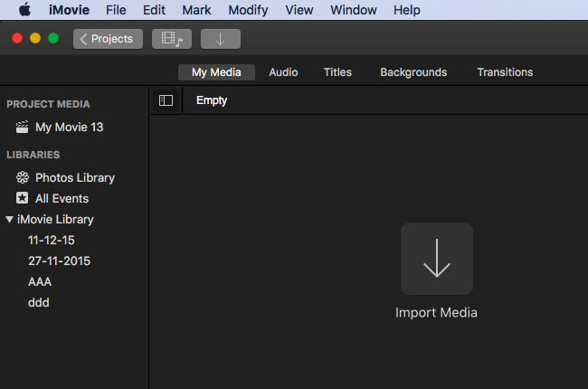Viewport: 588px width, 389px height.
Task: Switch to the Audio tab
Action: [283, 72]
